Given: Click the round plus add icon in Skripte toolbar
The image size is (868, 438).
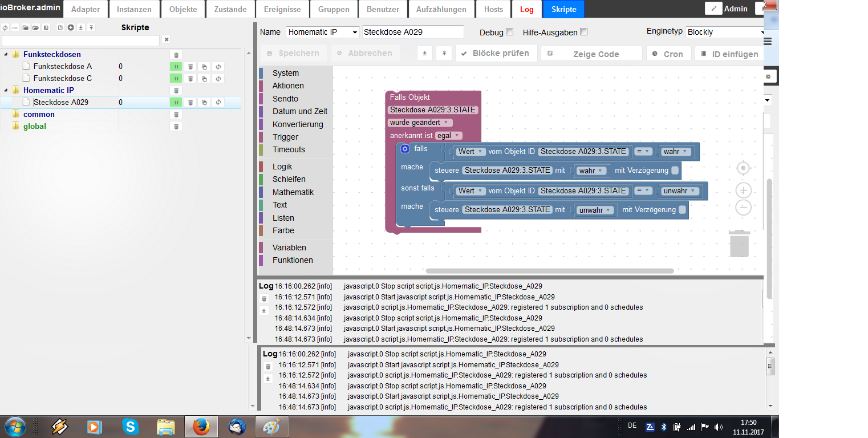Looking at the screenshot, I should [71, 27].
